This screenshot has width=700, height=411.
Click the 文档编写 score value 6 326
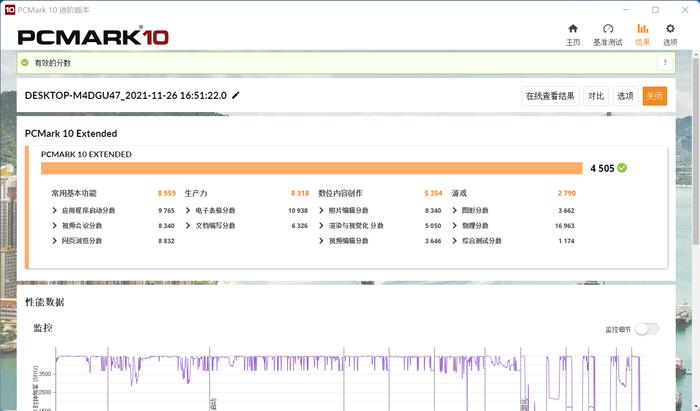tap(300, 225)
